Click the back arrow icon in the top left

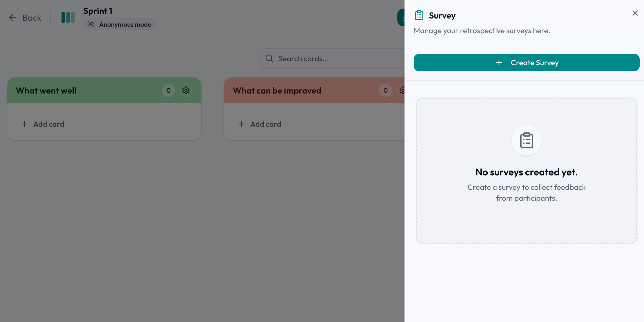pyautogui.click(x=12, y=17)
